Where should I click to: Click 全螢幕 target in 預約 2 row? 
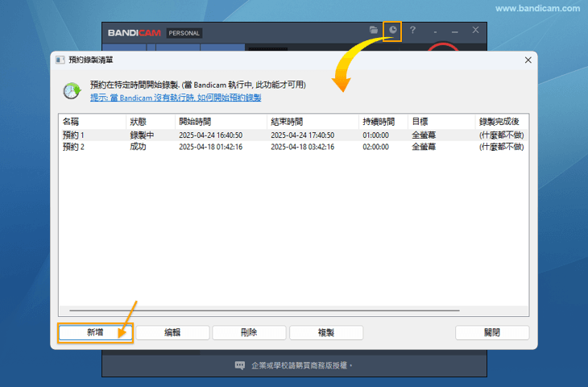(x=424, y=147)
